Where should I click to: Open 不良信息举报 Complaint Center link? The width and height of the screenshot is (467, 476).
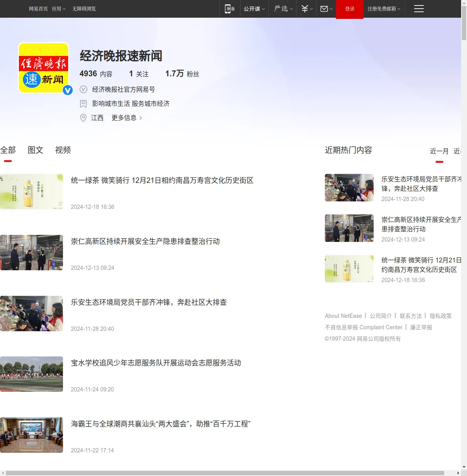pos(363,327)
